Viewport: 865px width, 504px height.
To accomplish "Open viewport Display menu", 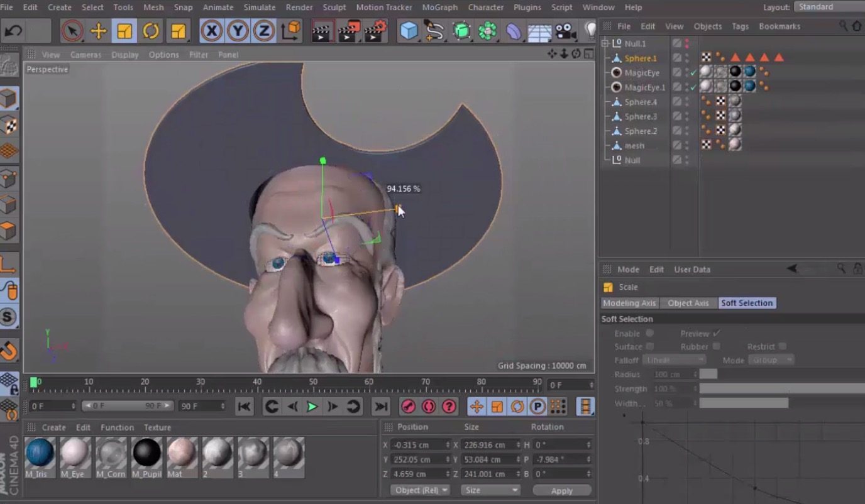I will pos(125,55).
